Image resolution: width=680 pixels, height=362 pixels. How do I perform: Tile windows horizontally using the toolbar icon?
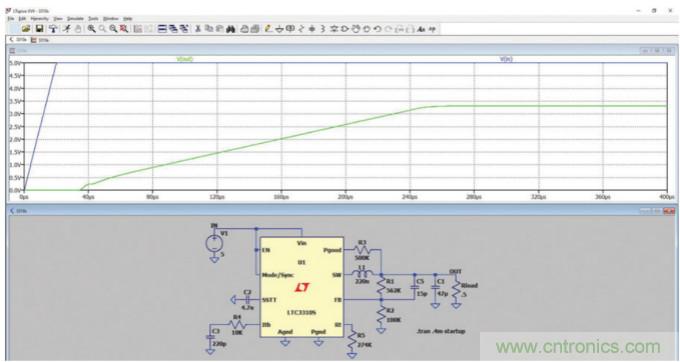coord(162,29)
